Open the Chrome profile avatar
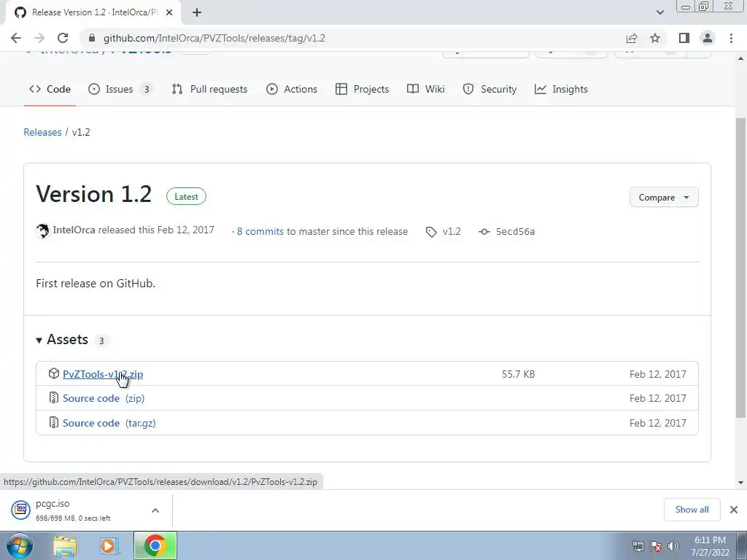747x560 pixels. (x=708, y=38)
